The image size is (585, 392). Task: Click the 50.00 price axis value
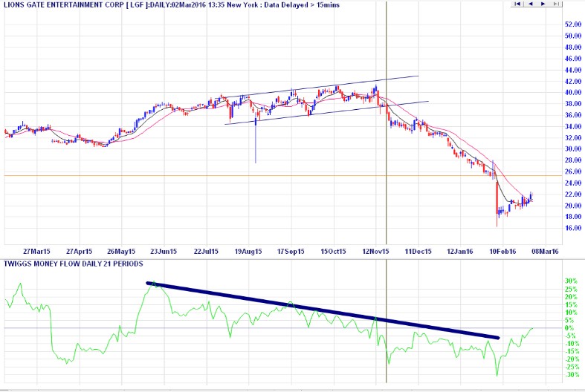573,36
